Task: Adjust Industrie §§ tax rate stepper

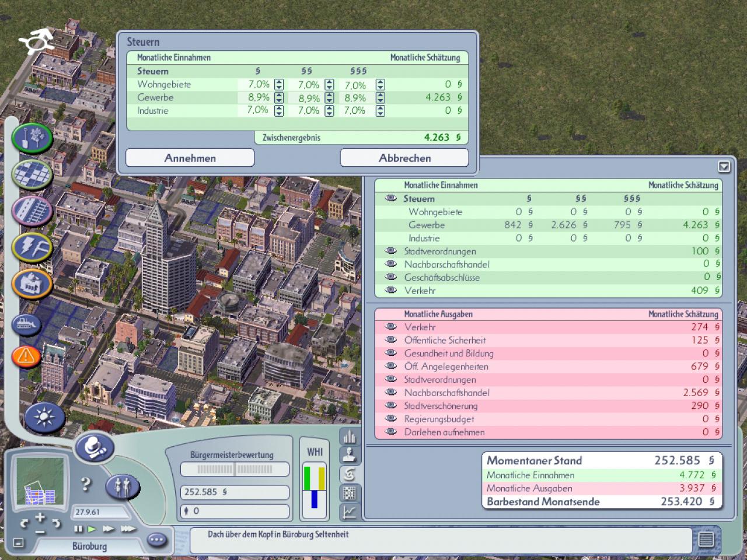Action: click(x=329, y=110)
